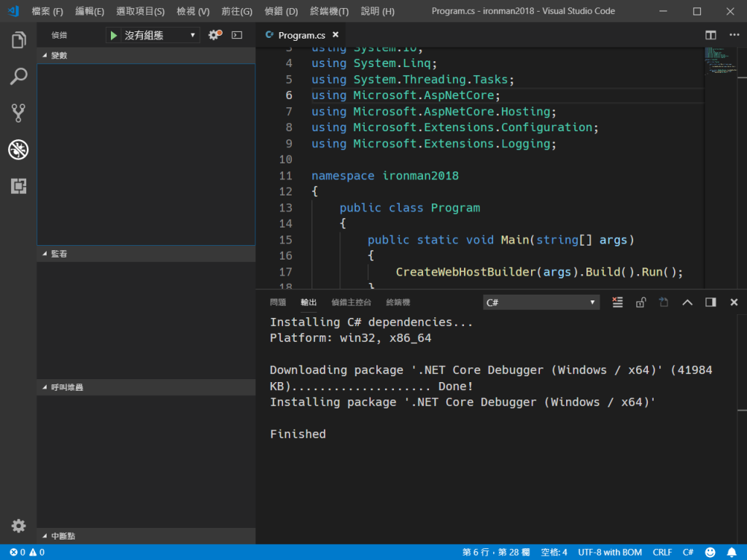Screen dimensions: 747x560
Task: Start debugging with the green play button
Action: click(113, 35)
